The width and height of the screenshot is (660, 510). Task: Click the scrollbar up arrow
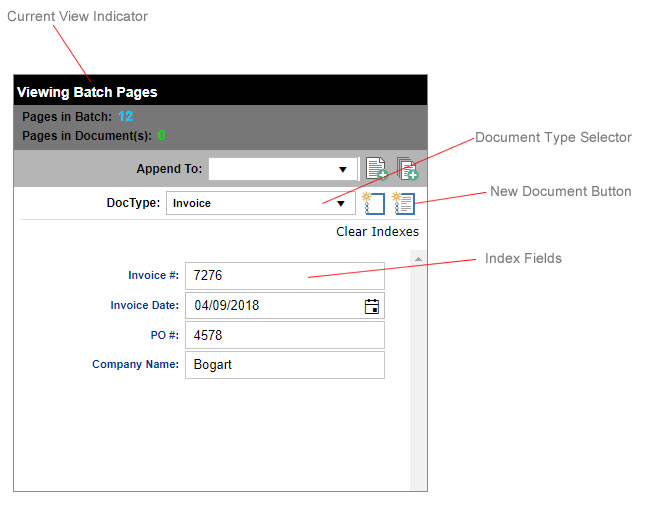point(418,259)
